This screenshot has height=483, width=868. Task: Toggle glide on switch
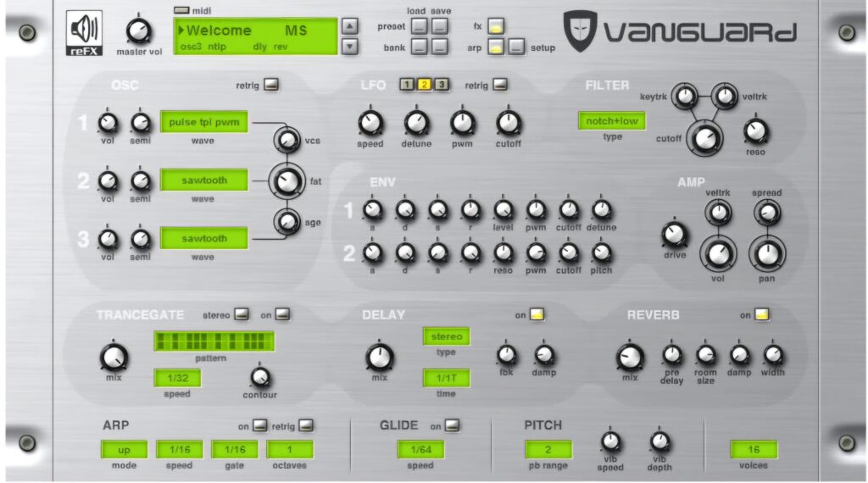click(x=452, y=425)
